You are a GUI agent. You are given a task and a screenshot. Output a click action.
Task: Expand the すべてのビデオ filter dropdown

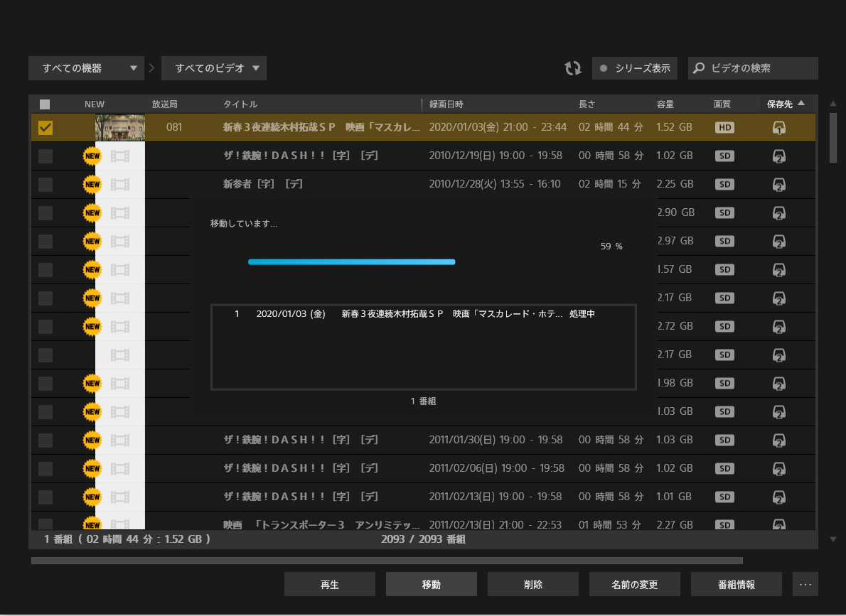(214, 68)
